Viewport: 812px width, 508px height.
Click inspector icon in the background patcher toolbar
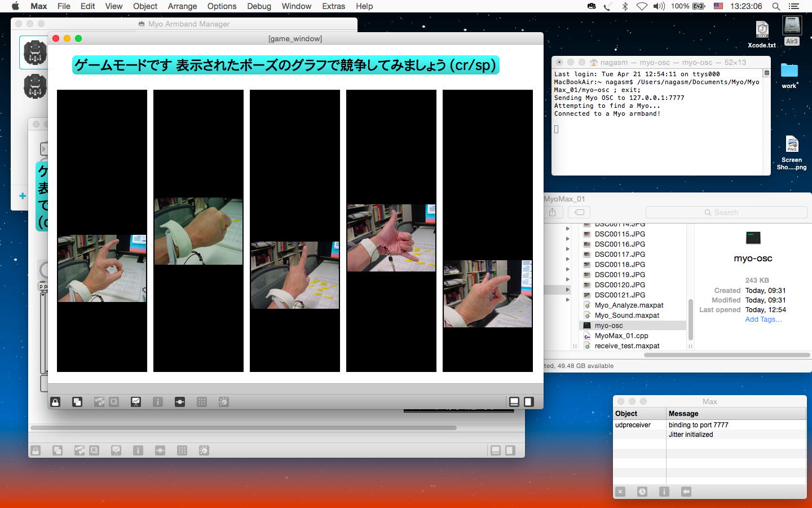pyautogui.click(x=138, y=450)
